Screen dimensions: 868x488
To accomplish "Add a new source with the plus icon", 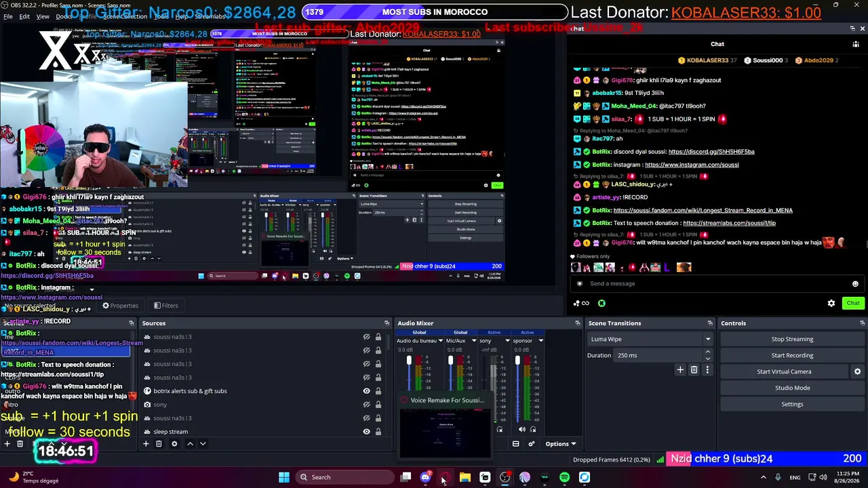I will click(x=145, y=444).
